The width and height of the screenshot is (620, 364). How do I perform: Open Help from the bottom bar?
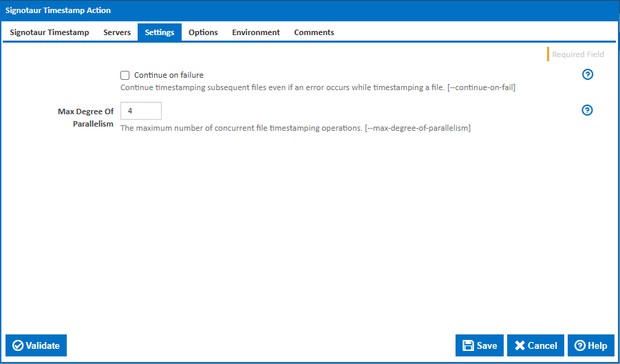click(591, 345)
